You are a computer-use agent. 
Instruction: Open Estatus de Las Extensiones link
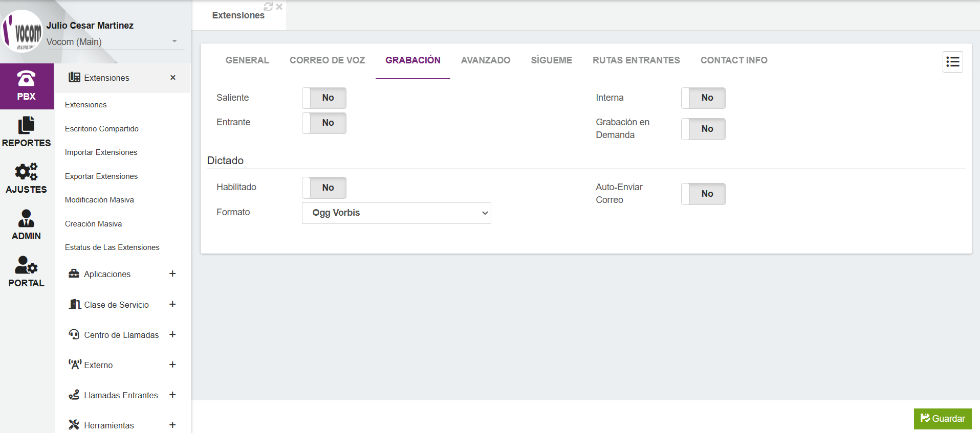[x=112, y=247]
